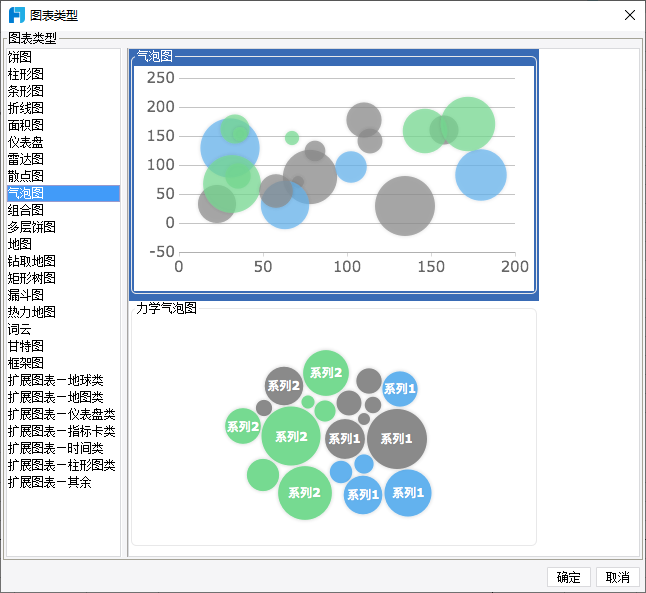The image size is (646, 593).
Task: Close the 图表类型 dialog
Action: click(x=630, y=15)
